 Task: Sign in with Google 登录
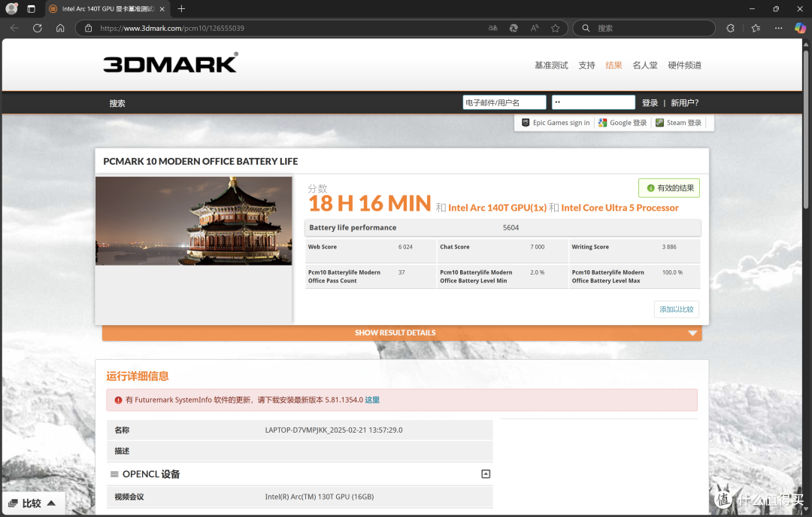pyautogui.click(x=623, y=123)
